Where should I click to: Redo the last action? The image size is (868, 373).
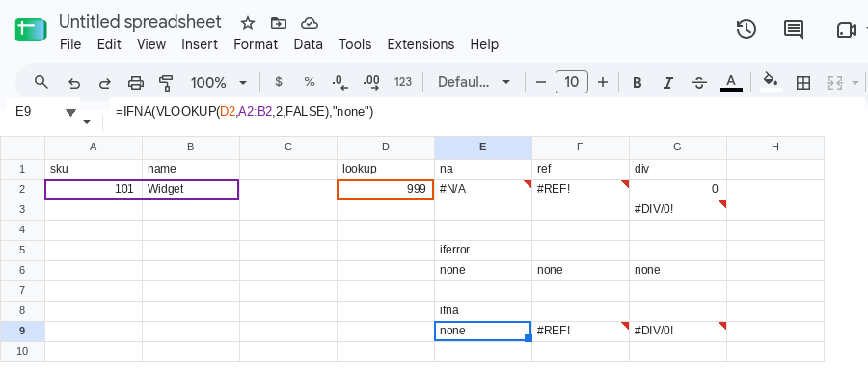pos(104,83)
